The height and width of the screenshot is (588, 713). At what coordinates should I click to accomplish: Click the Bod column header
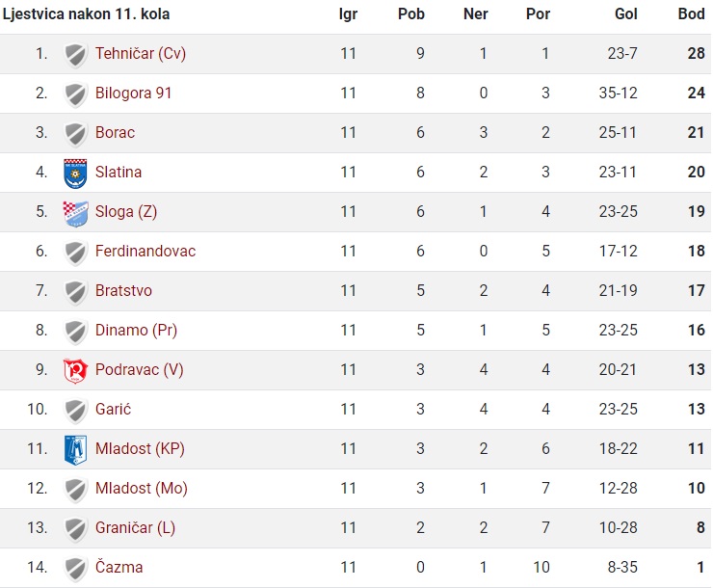pyautogui.click(x=691, y=14)
